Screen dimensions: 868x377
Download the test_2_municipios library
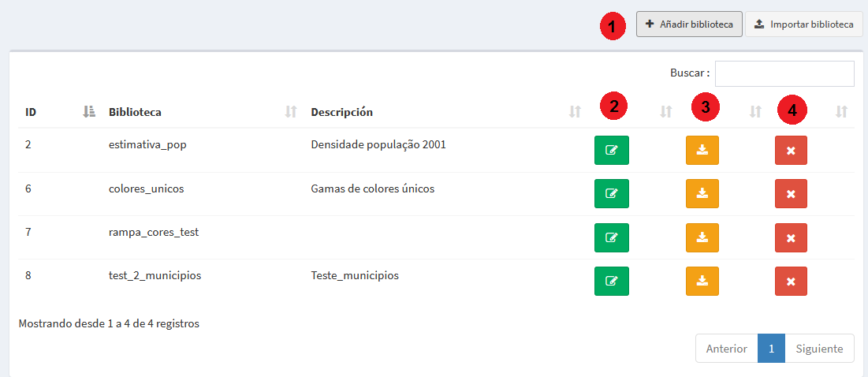click(702, 282)
